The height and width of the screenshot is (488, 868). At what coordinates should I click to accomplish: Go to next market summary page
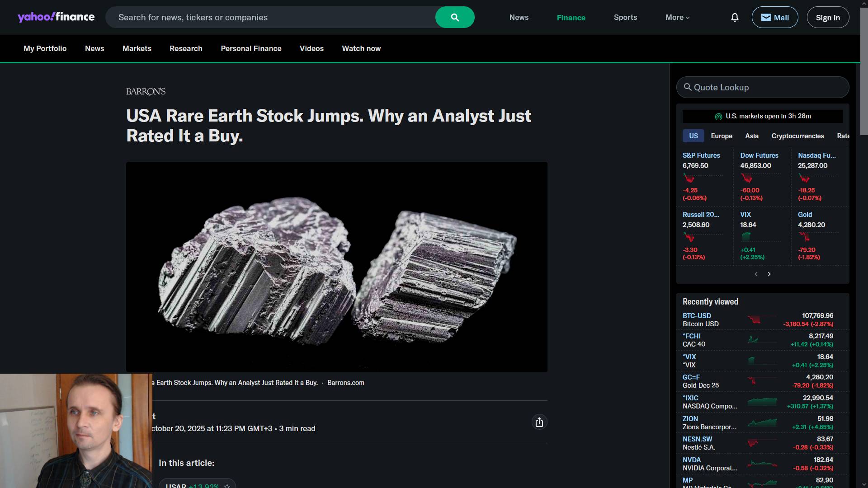pos(769,274)
